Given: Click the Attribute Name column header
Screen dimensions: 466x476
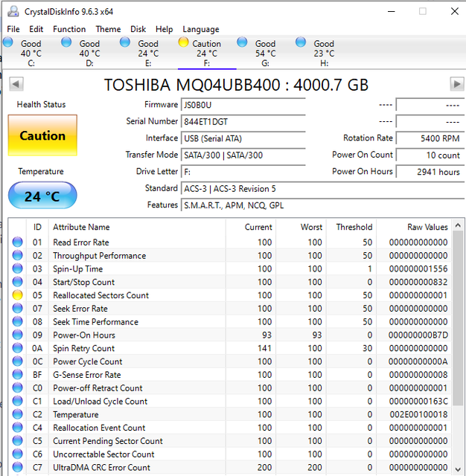Looking at the screenshot, I should click(x=137, y=227).
